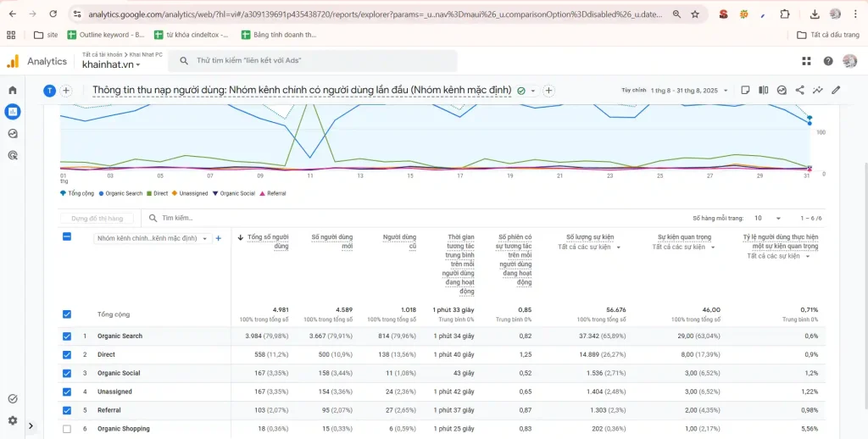Image resolution: width=868 pixels, height=439 pixels.
Task: Open Sự kiện quan trọng event filter dropdown
Action: point(684,247)
